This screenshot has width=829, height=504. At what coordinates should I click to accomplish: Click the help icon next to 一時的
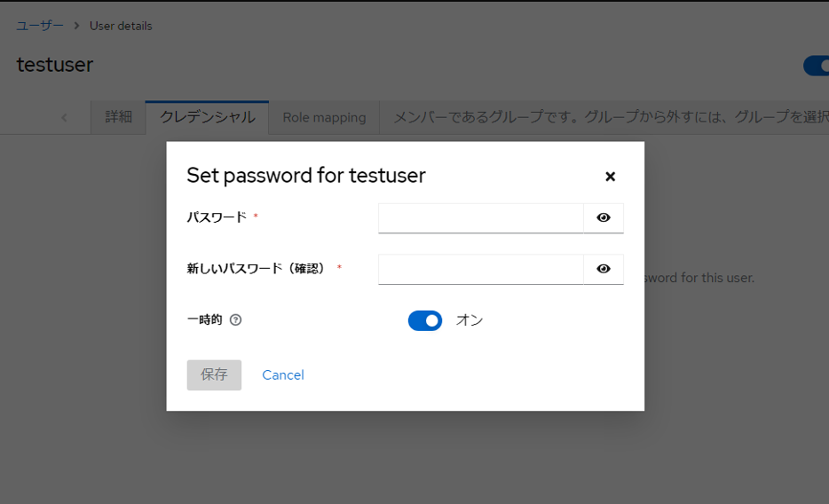(x=235, y=320)
